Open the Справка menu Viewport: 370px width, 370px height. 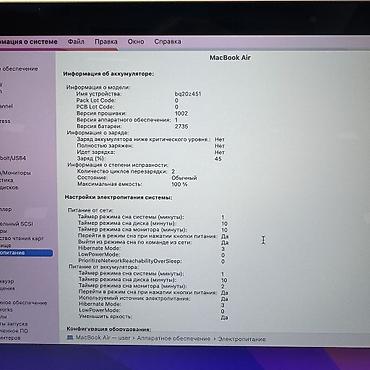pos(168,42)
